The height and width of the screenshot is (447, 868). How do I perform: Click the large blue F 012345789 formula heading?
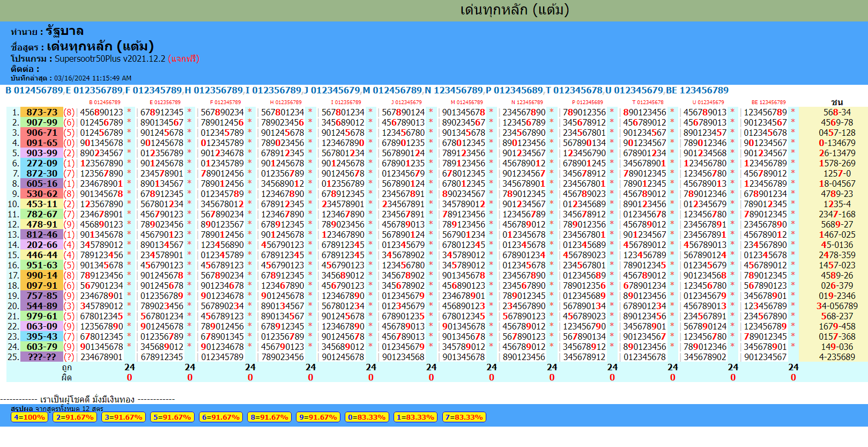click(153, 90)
